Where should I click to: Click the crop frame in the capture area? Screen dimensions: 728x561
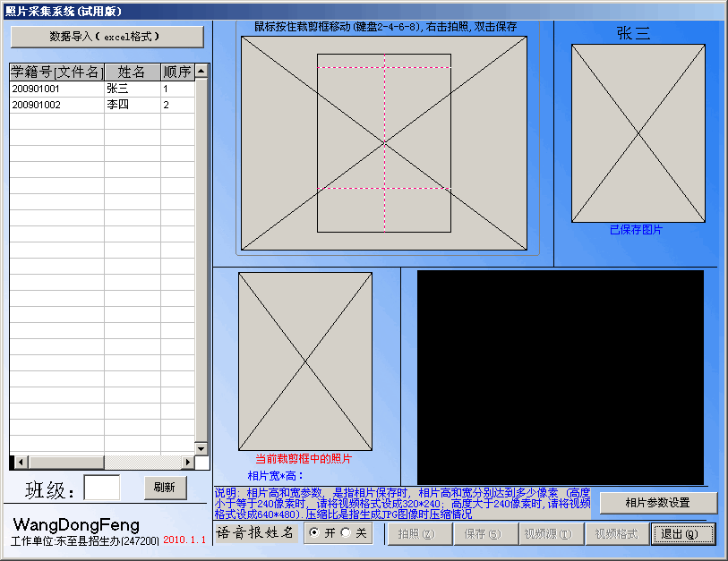[x=385, y=143]
